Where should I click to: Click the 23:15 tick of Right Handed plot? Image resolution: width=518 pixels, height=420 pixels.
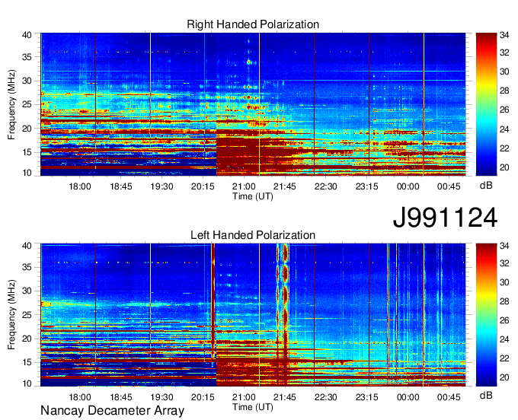click(366, 186)
